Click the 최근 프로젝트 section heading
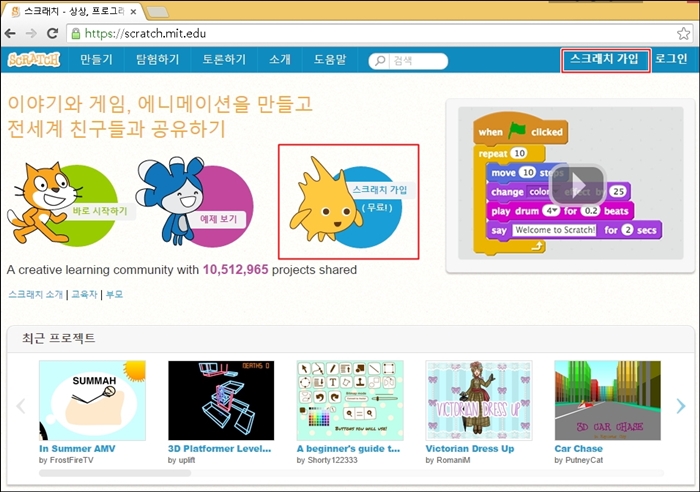The height and width of the screenshot is (492, 700). tap(58, 338)
